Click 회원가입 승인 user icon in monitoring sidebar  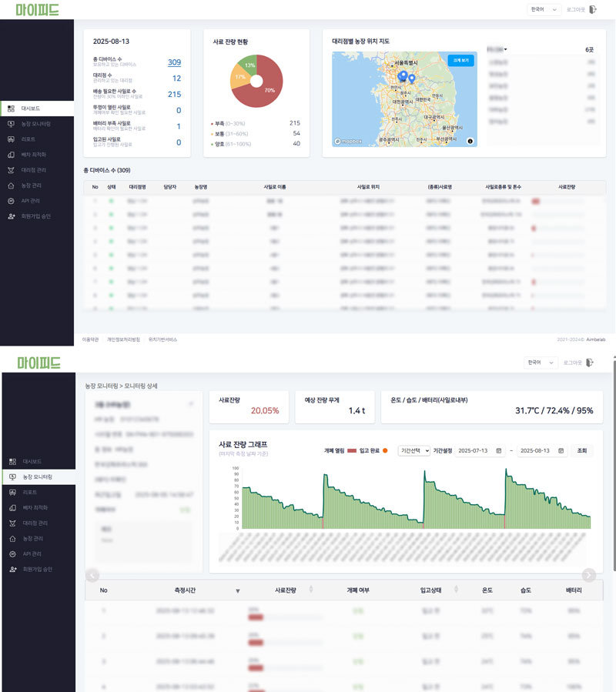[12, 569]
